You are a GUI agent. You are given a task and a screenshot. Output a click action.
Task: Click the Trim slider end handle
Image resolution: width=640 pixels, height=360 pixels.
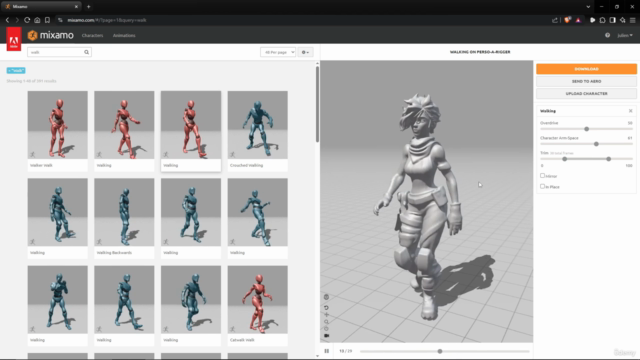(x=609, y=159)
